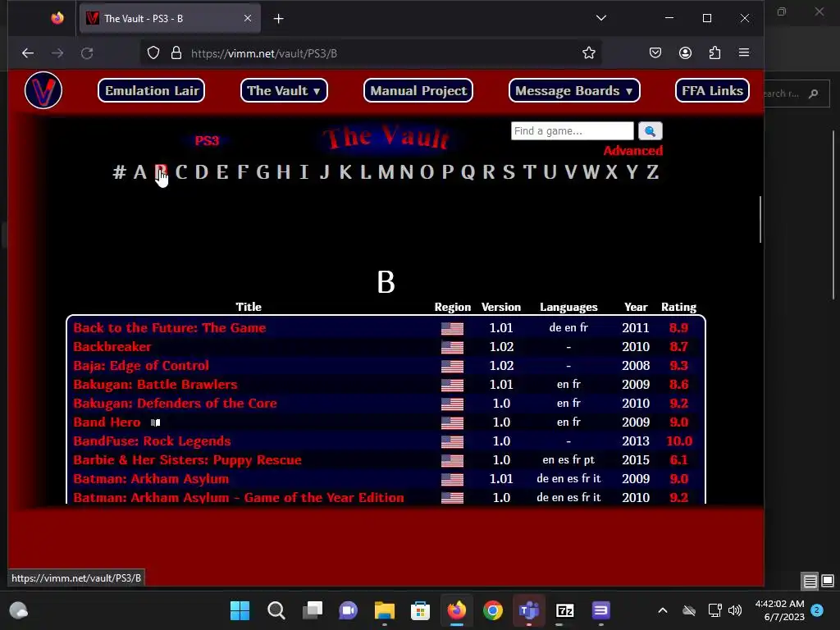Click the tracking protection shield icon
Viewport: 840px width, 630px height.
153,53
